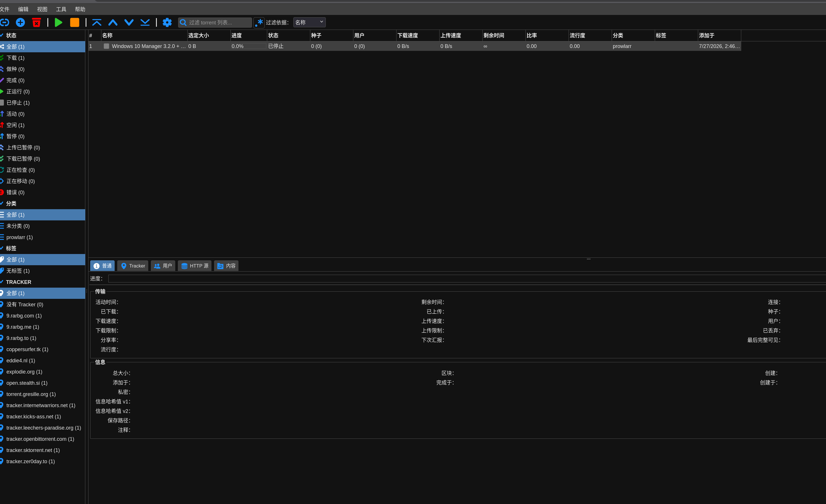Click the add torrent file plus icon
The image size is (826, 504).
(20, 22)
